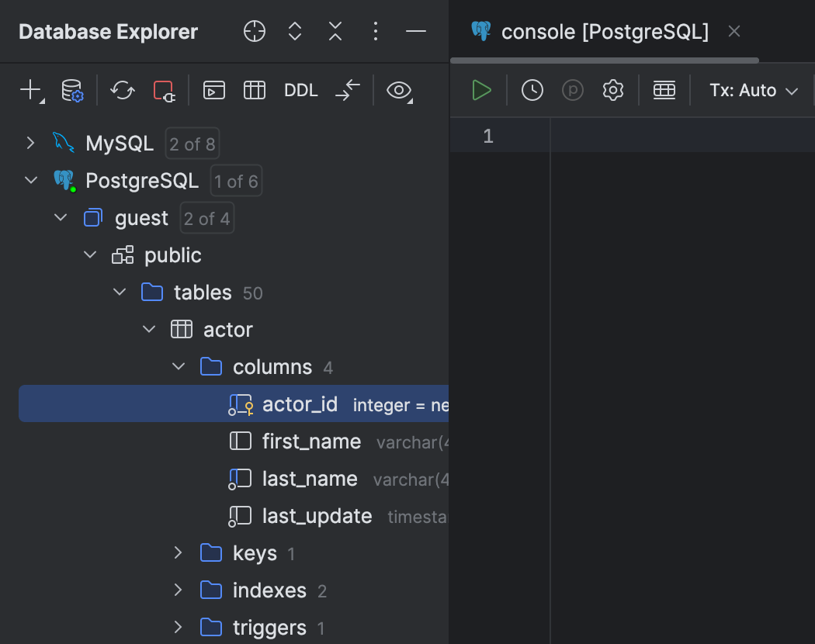815x644 pixels.
Task: Select the last_name column
Action: 310,479
